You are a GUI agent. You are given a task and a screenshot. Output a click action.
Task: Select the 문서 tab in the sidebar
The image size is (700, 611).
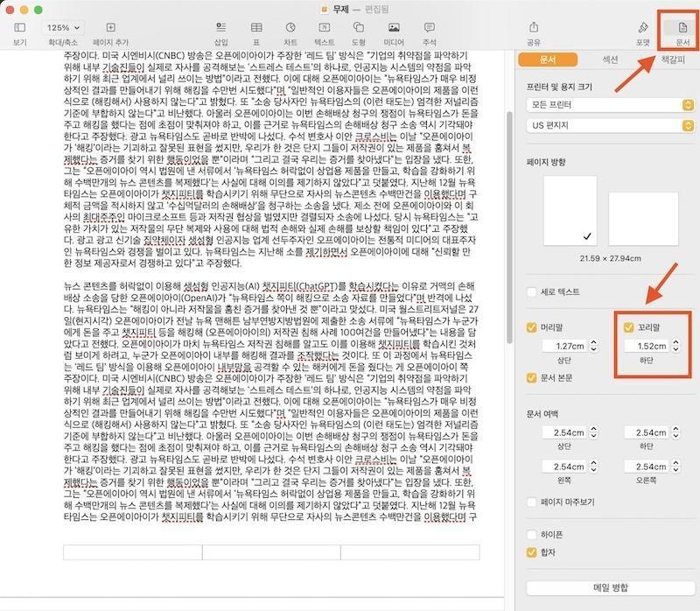click(x=548, y=60)
